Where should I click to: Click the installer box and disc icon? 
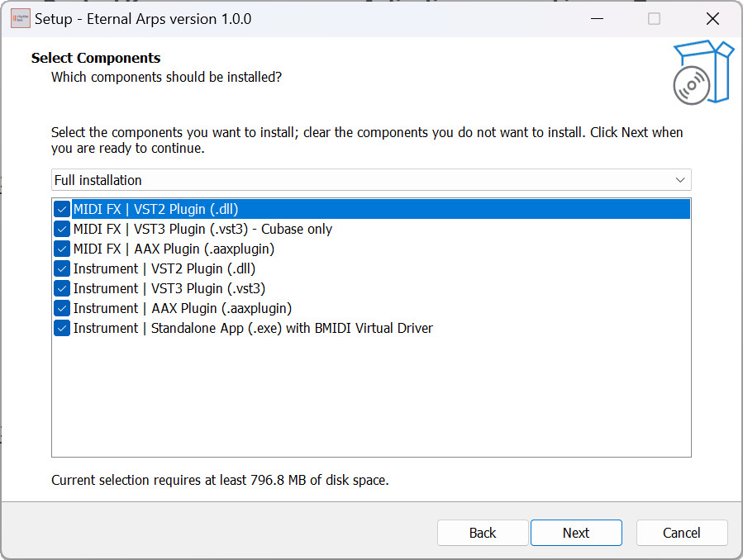703,73
